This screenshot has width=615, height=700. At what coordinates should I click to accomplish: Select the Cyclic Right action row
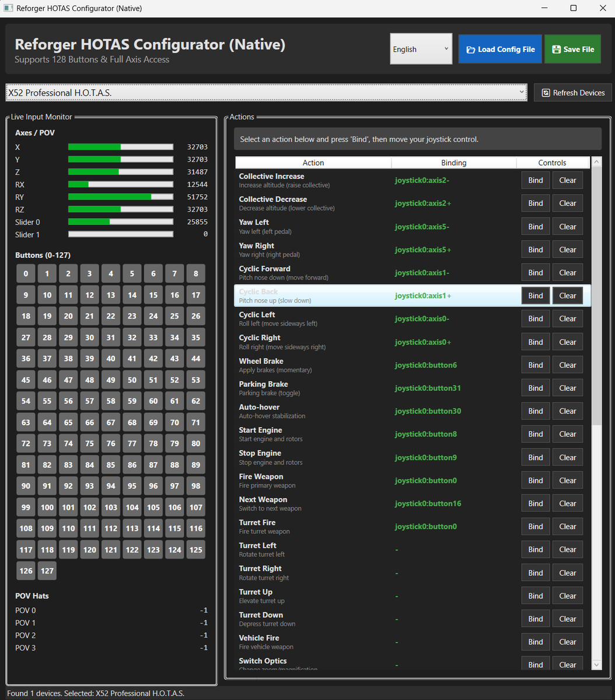click(413, 342)
